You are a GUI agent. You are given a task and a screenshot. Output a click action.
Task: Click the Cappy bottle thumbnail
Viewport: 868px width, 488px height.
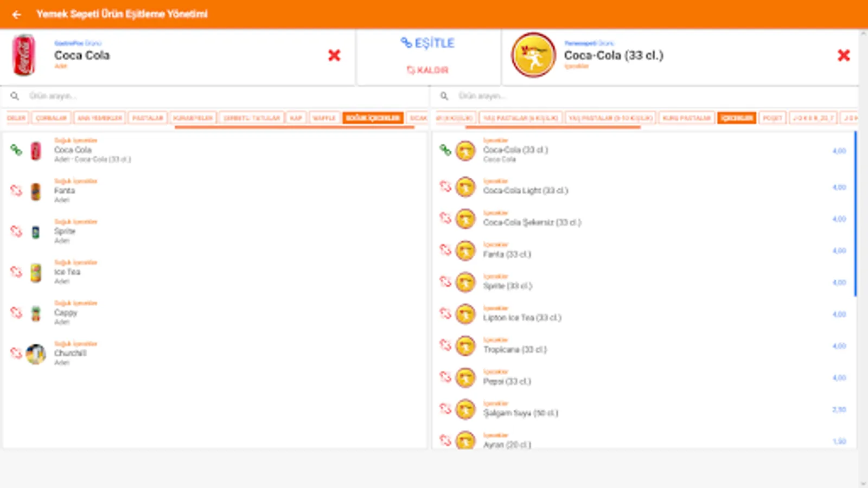click(36, 313)
